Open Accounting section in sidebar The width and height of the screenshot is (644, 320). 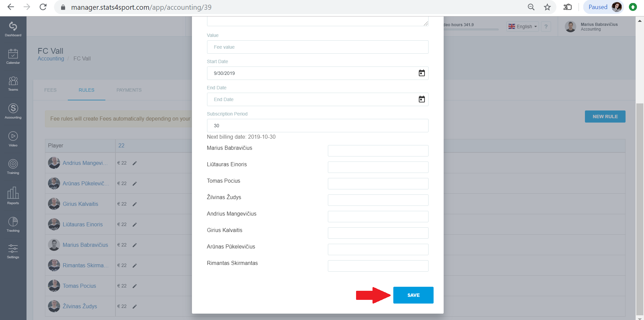click(13, 111)
